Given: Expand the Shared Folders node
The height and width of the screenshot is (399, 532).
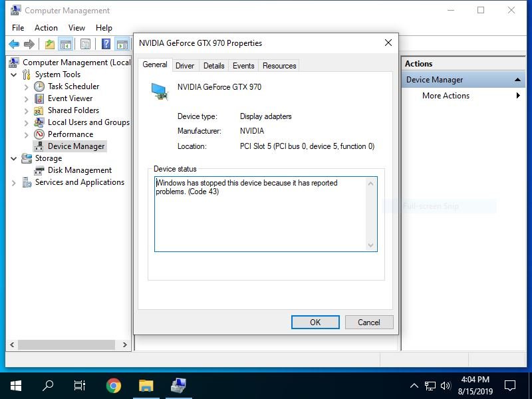Looking at the screenshot, I should pyautogui.click(x=26, y=110).
